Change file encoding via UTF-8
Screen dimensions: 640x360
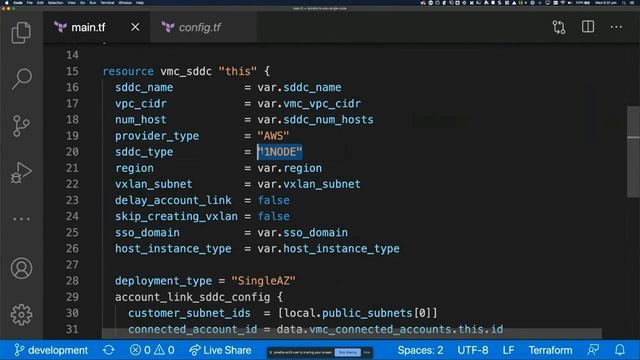472,350
